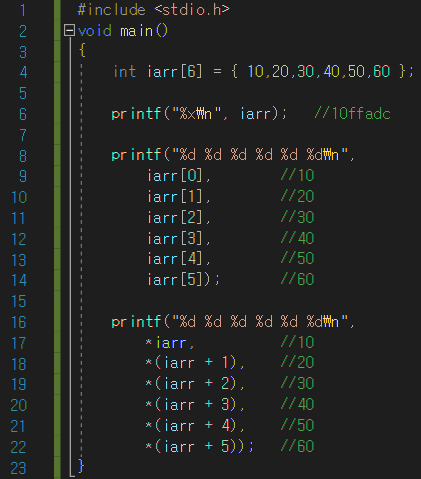
Task: Click the int keyword on line 4
Action: pos(124,72)
